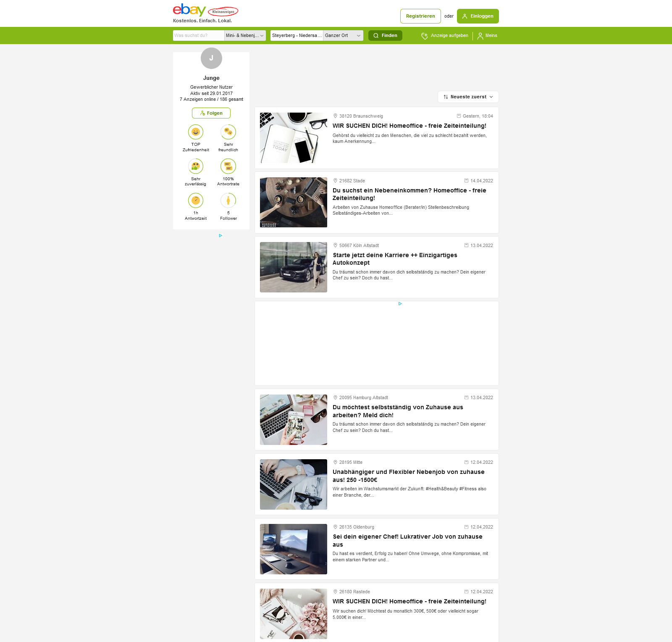Click the location pin for 38120 Braunschweig
This screenshot has width=672, height=642.
[335, 116]
